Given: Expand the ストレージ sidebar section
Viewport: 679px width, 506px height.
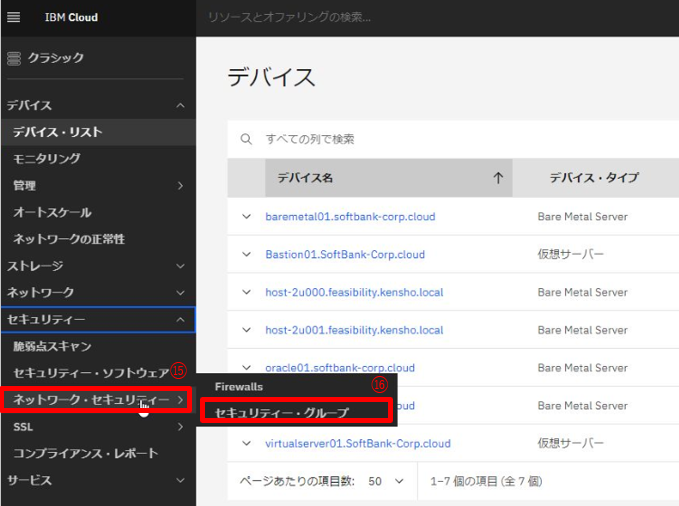Looking at the screenshot, I should pos(180,266).
